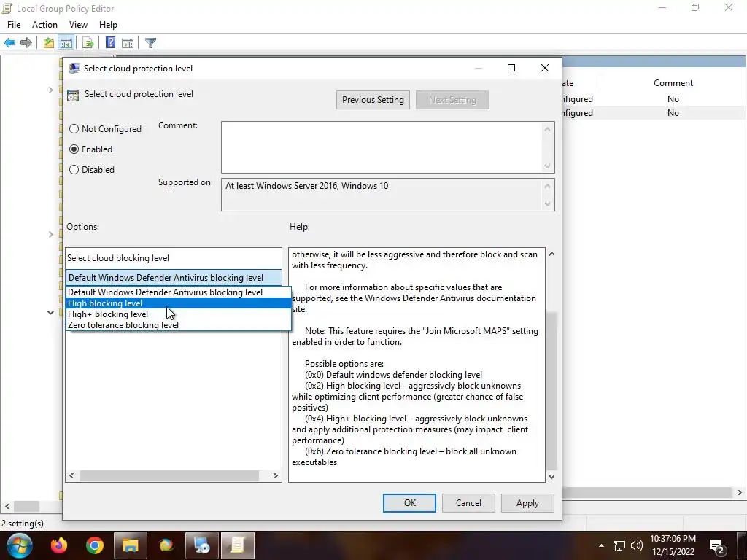747x560 pixels.
Task: Click the '2 setting(s)' status bar text
Action: point(23,524)
